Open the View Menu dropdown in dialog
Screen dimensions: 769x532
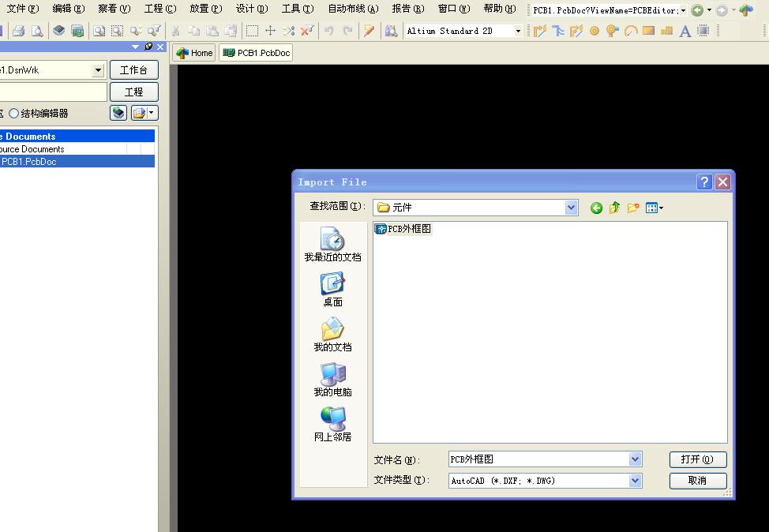(x=655, y=208)
